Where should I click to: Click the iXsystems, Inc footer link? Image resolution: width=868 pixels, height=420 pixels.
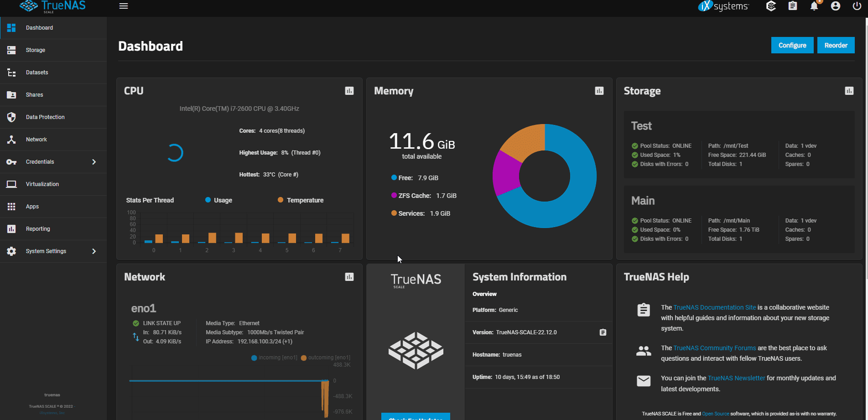[x=52, y=413]
